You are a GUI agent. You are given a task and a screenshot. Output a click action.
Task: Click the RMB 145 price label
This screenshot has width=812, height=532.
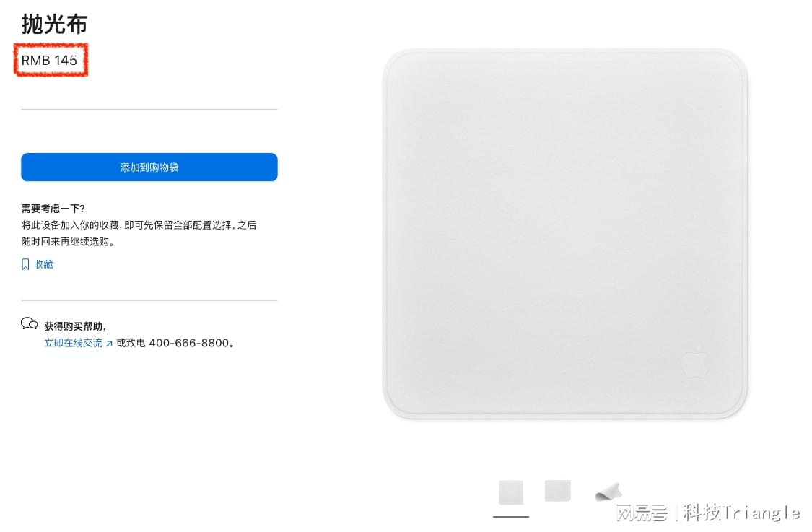tap(49, 60)
